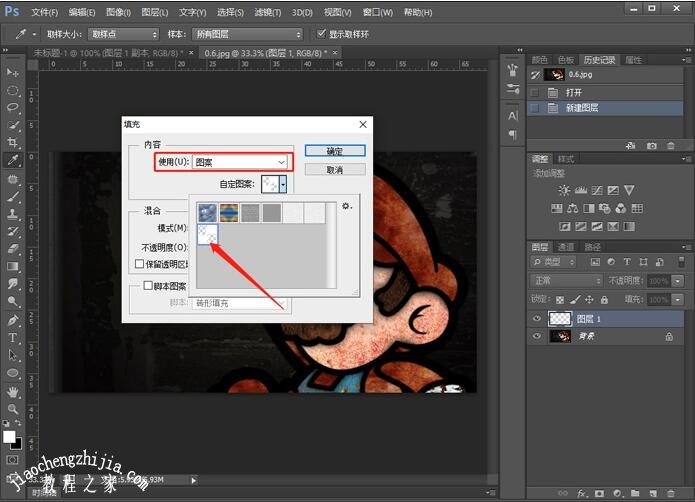Screen dimensions: 695x502
Task: Enable the 保留透明区域 checkbox
Action: (140, 264)
